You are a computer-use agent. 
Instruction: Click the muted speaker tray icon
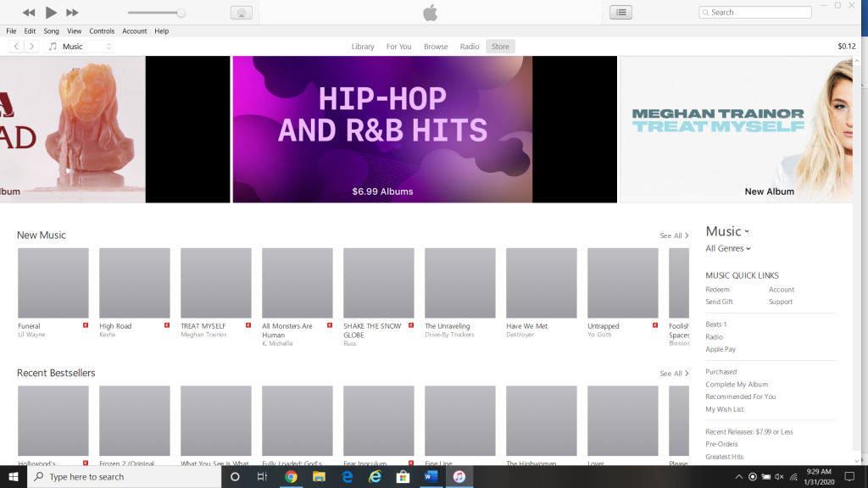pos(780,476)
